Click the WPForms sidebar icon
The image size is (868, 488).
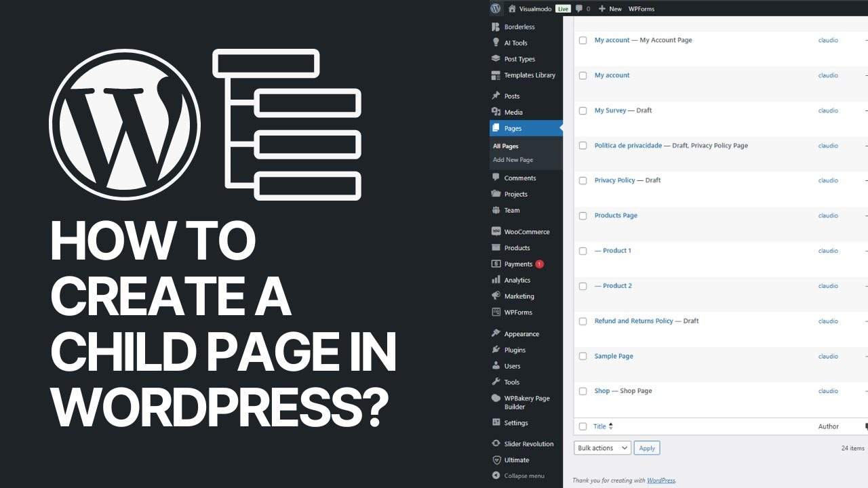(x=496, y=312)
